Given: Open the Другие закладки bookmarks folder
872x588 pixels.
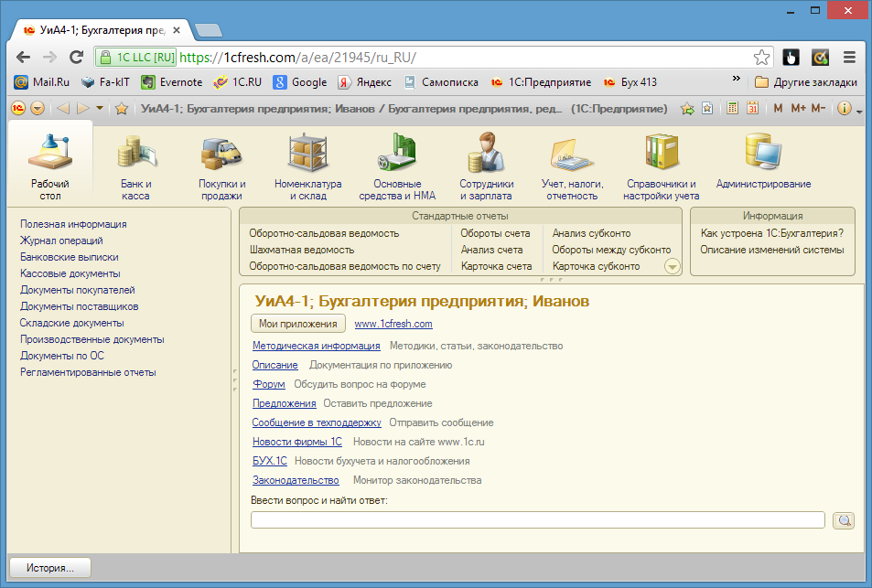Looking at the screenshot, I should [806, 82].
